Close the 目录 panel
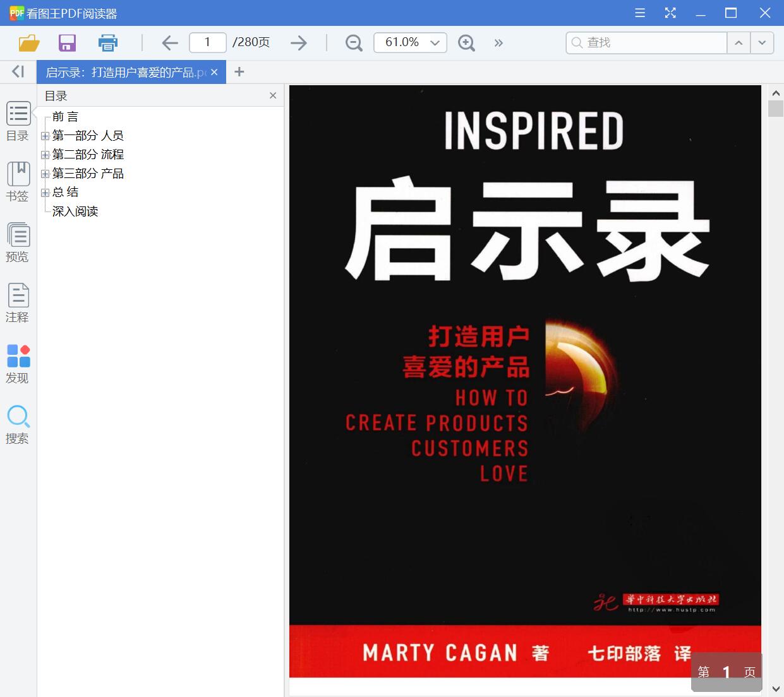Screen dimensions: 784x697 click(x=273, y=95)
